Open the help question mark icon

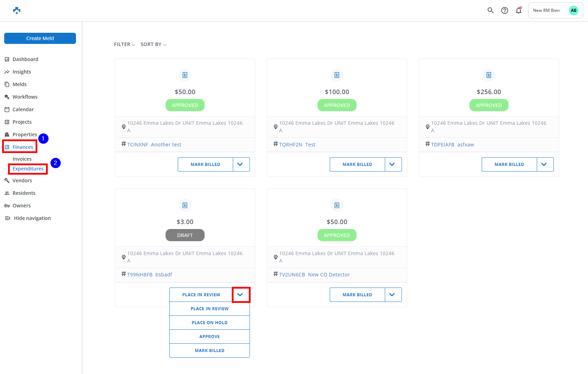point(504,10)
